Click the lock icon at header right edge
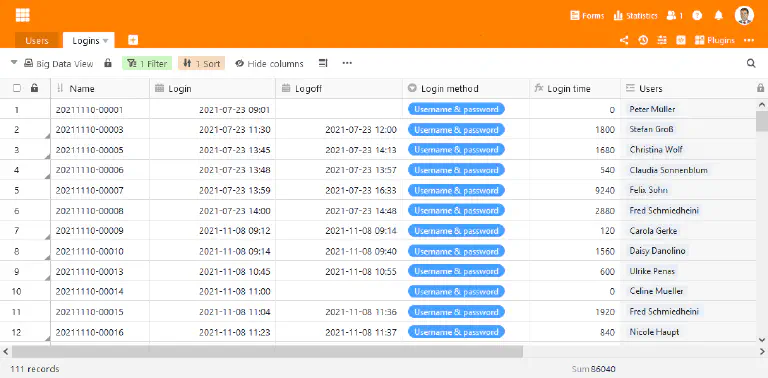 click(x=761, y=88)
